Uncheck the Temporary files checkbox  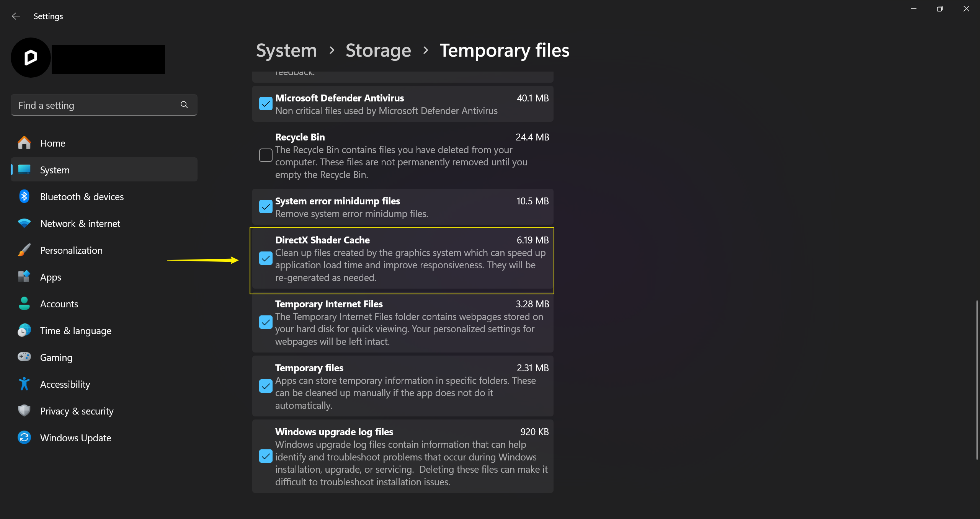[x=266, y=386]
